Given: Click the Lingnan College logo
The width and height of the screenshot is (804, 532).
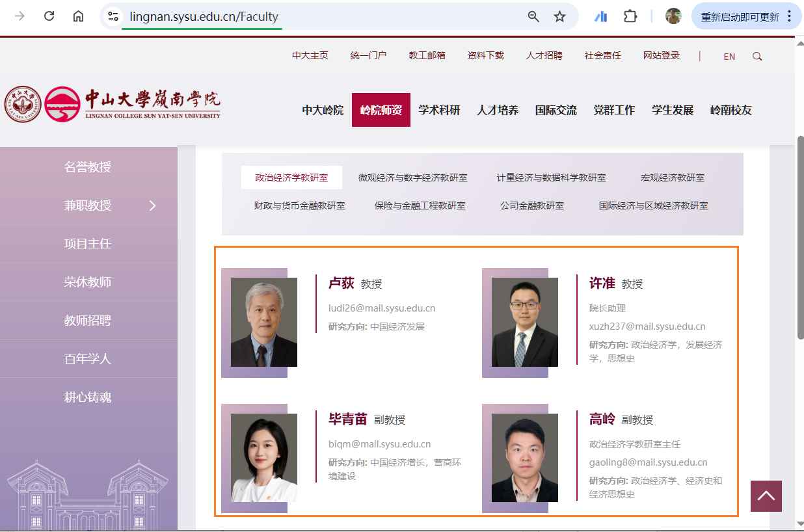Looking at the screenshot, I should [113, 104].
